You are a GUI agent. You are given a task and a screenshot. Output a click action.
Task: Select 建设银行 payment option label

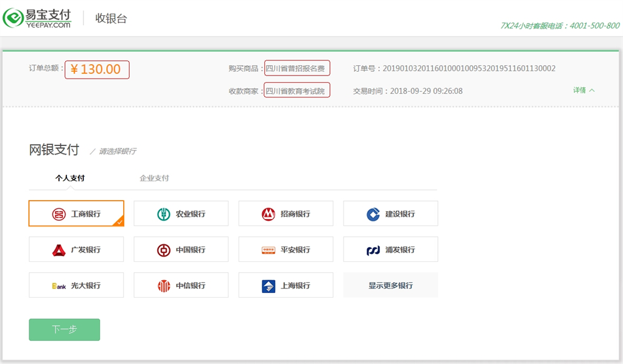coord(400,214)
